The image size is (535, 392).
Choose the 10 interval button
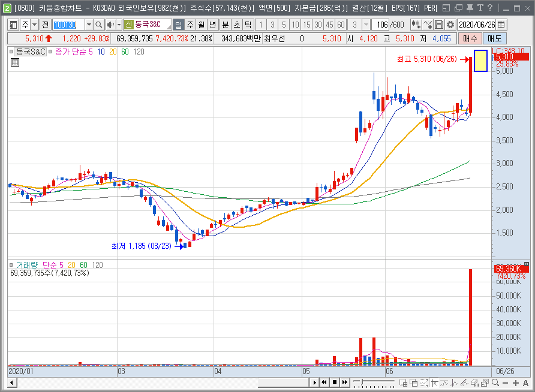[295, 25]
